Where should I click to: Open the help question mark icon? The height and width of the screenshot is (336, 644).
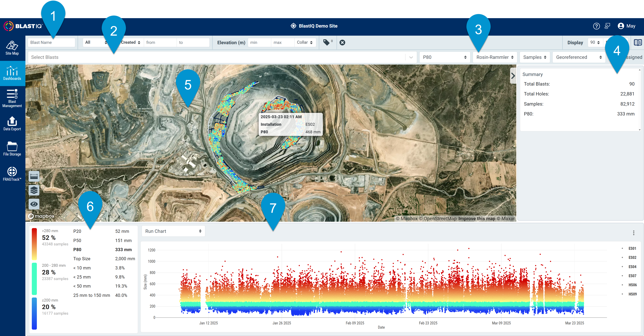click(596, 26)
